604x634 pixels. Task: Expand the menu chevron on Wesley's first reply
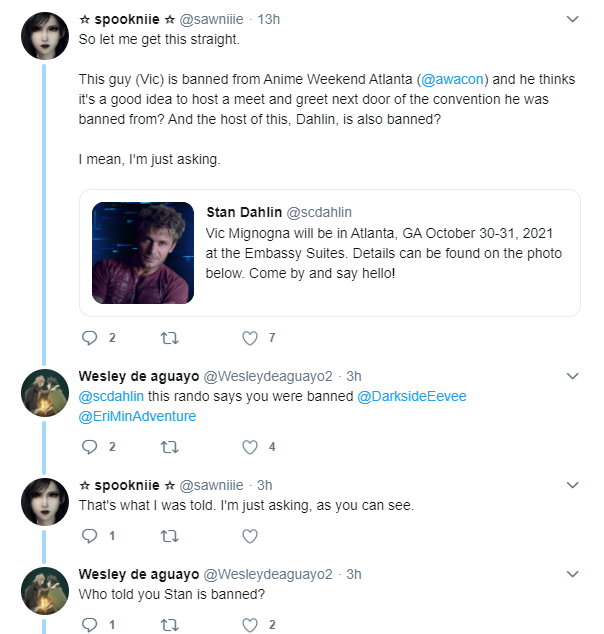click(x=572, y=376)
